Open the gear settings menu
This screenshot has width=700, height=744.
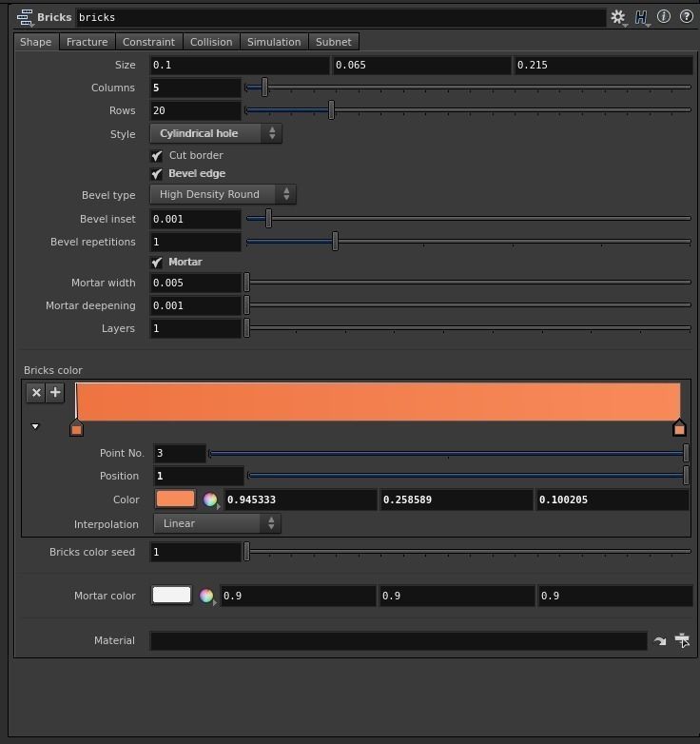618,17
